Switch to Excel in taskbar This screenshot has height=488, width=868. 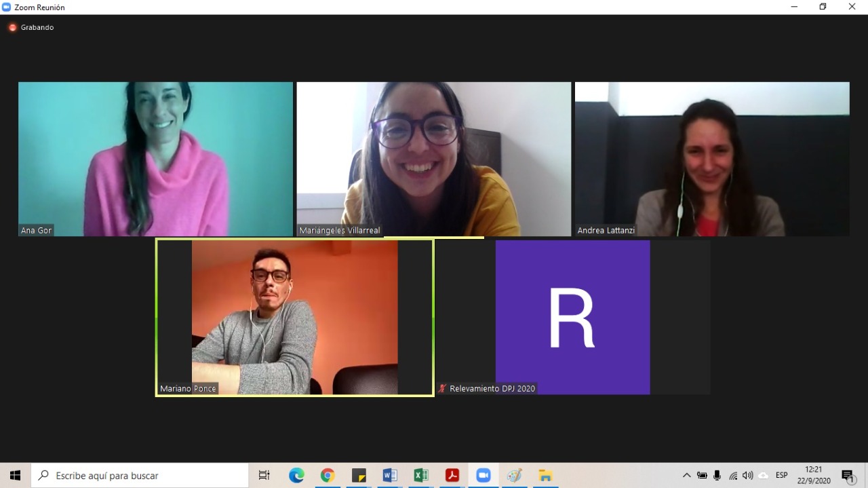(x=421, y=476)
